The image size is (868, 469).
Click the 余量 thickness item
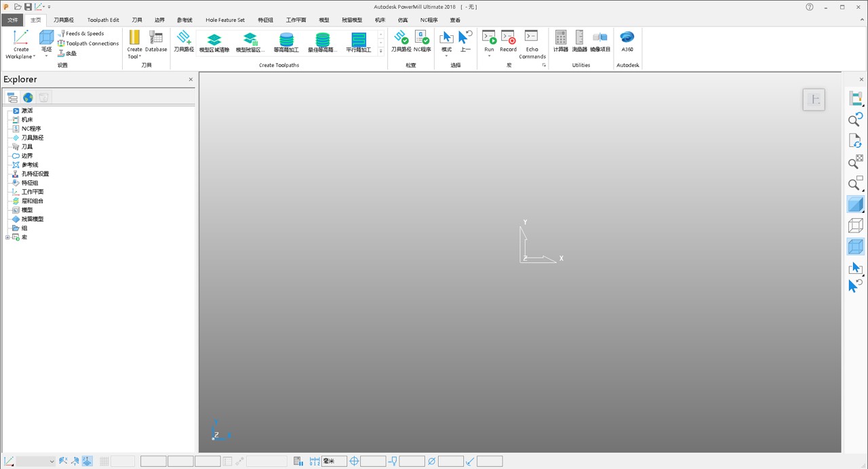coord(67,53)
